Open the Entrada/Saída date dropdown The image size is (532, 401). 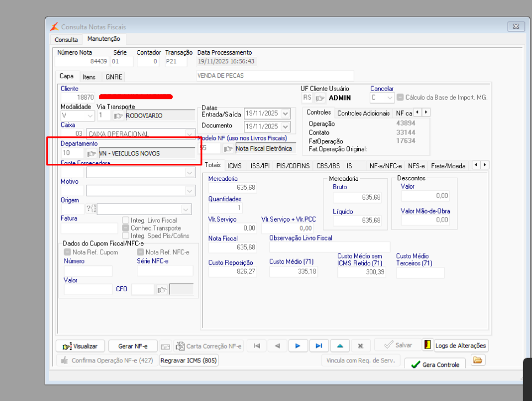[285, 114]
